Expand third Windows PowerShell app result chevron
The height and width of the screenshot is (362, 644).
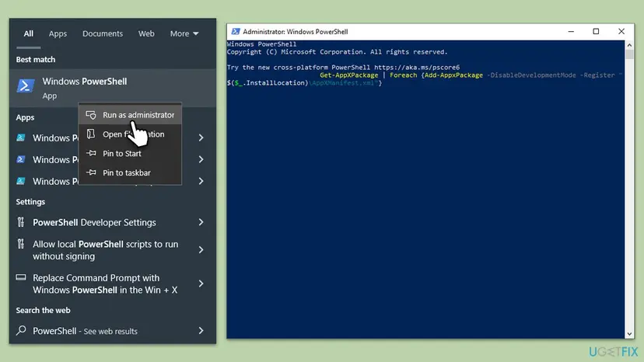201,181
